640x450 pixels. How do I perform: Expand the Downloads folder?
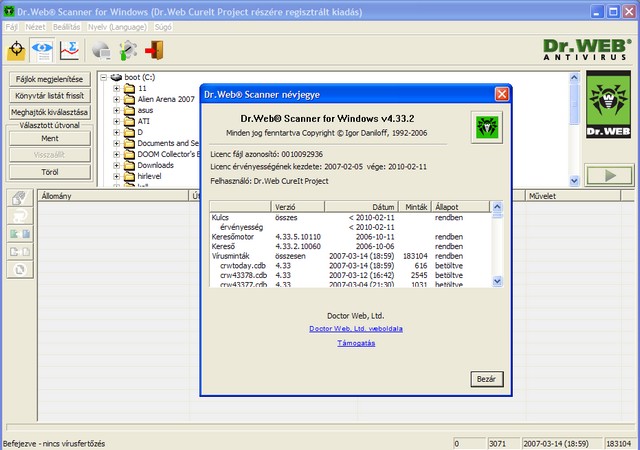coord(117,165)
